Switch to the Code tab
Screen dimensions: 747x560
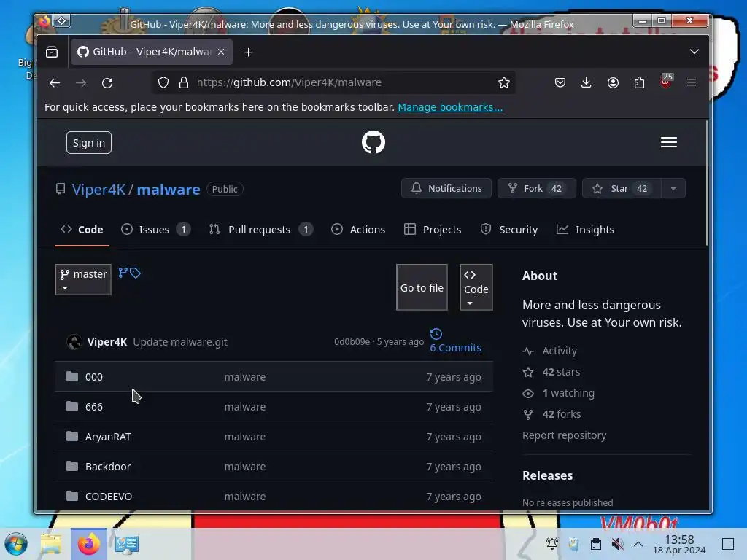click(82, 230)
